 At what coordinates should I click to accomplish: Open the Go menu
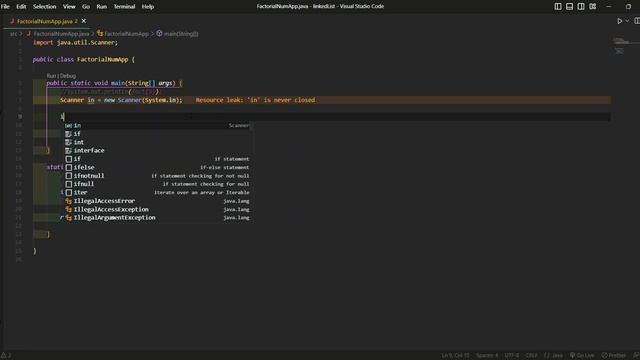tap(86, 7)
